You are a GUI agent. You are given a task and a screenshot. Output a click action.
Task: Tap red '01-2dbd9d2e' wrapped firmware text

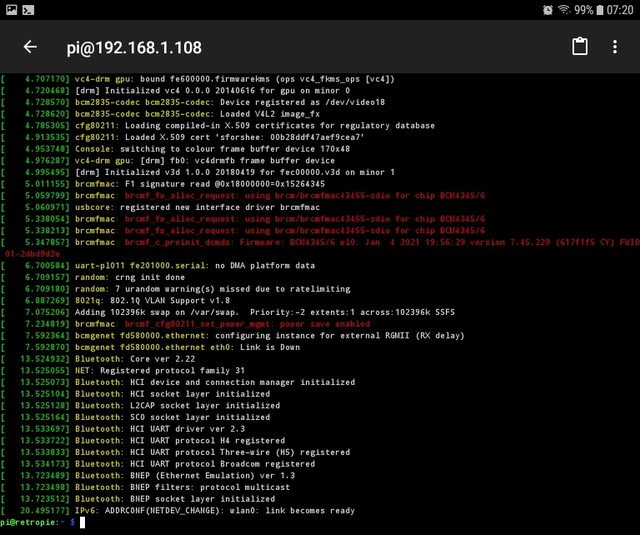pos(32,254)
